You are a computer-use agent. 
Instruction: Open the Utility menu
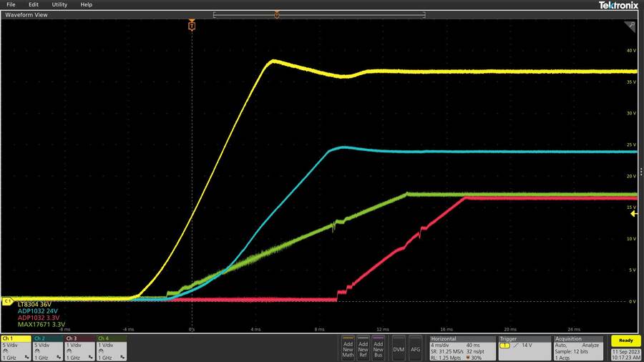coord(59,4)
